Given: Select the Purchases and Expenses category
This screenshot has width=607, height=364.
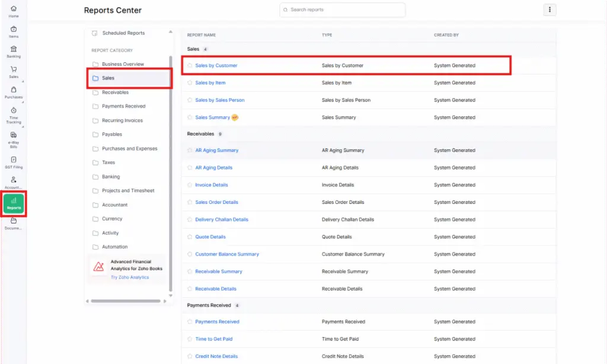Looking at the screenshot, I should pyautogui.click(x=129, y=149).
